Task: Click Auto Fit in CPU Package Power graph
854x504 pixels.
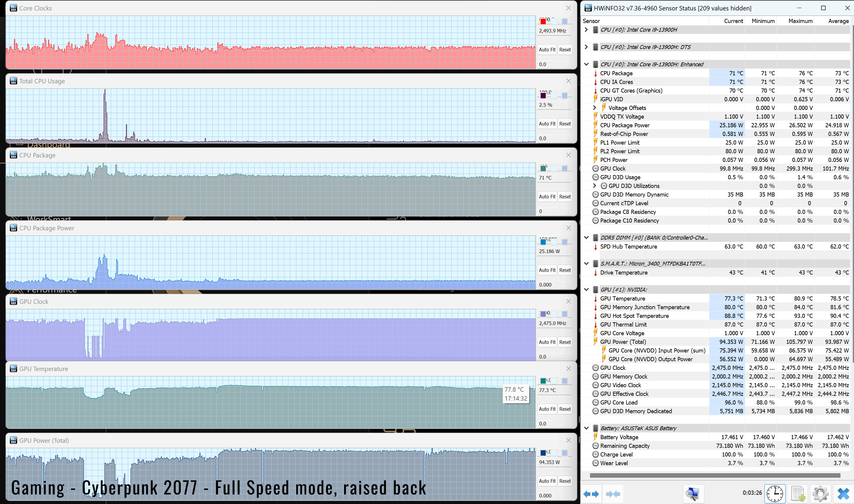Action: 547,270
